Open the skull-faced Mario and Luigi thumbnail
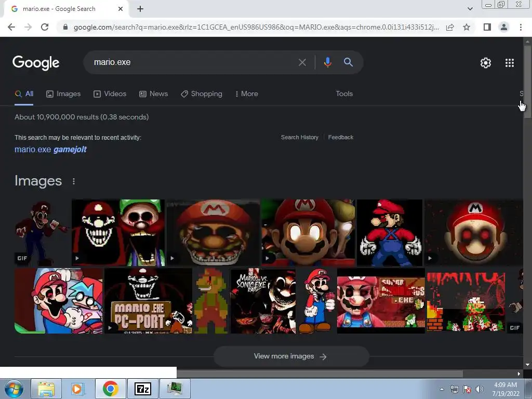 tap(118, 233)
